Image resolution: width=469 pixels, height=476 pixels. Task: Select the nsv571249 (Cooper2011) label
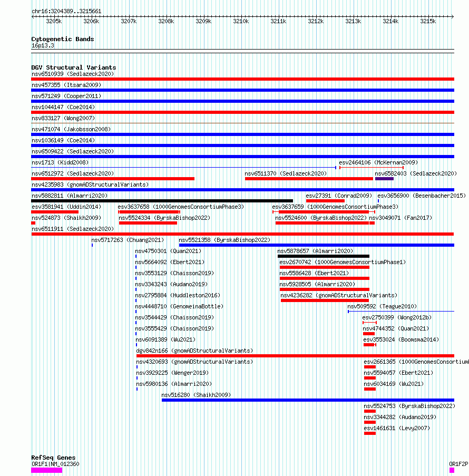coord(66,96)
